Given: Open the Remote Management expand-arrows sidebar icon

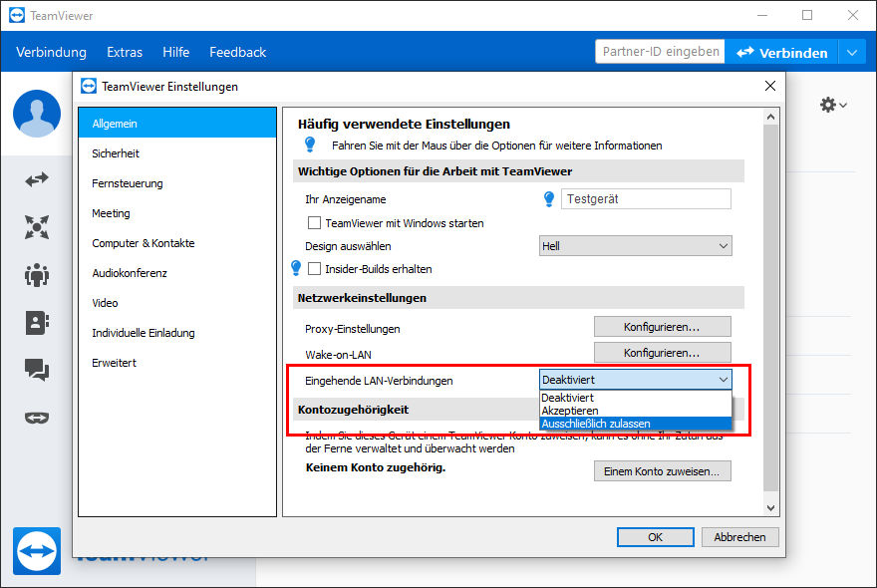Looking at the screenshot, I should point(37,227).
